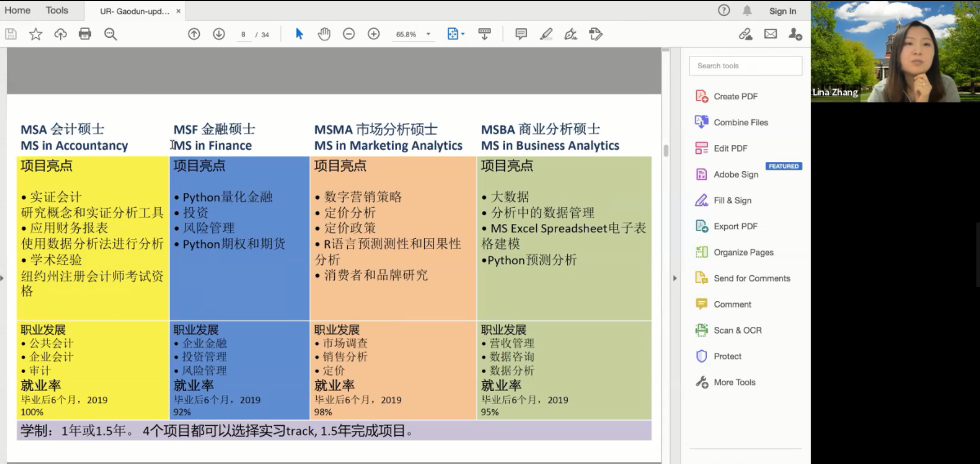The height and width of the screenshot is (464, 980).
Task: Click the zoom in plus icon
Action: point(374,34)
